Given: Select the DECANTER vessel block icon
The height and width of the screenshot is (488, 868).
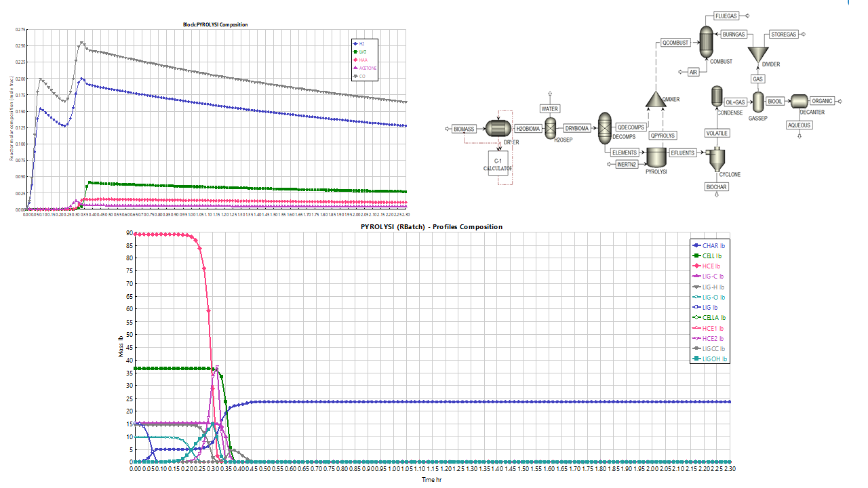Looking at the screenshot, I should 799,102.
